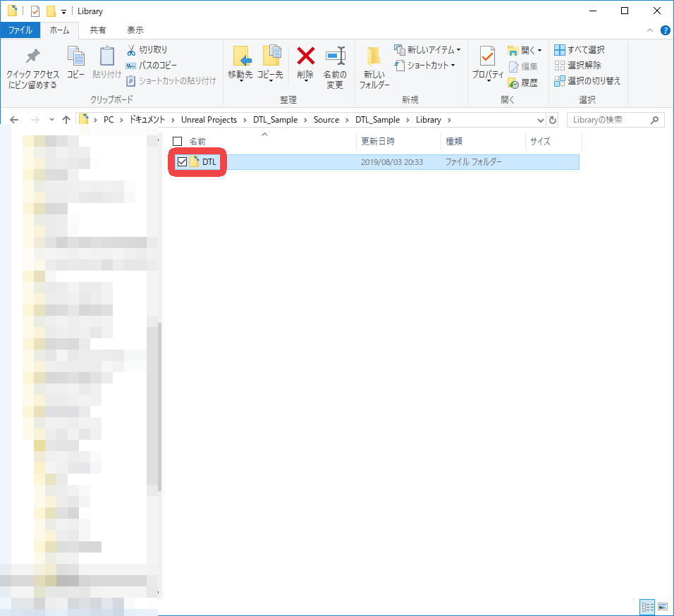674x616 pixels.
Task: Toggle the select-all checkbox in header
Action: click(x=178, y=142)
